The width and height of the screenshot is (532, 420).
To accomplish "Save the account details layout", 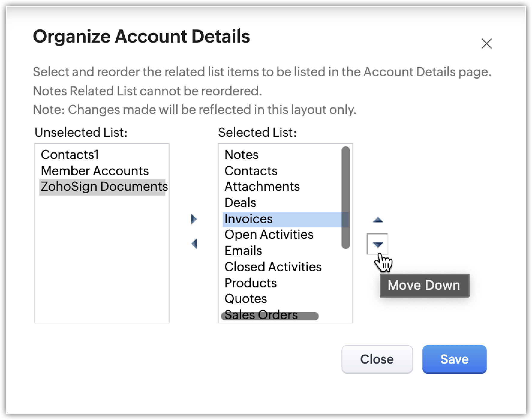I will (x=454, y=359).
